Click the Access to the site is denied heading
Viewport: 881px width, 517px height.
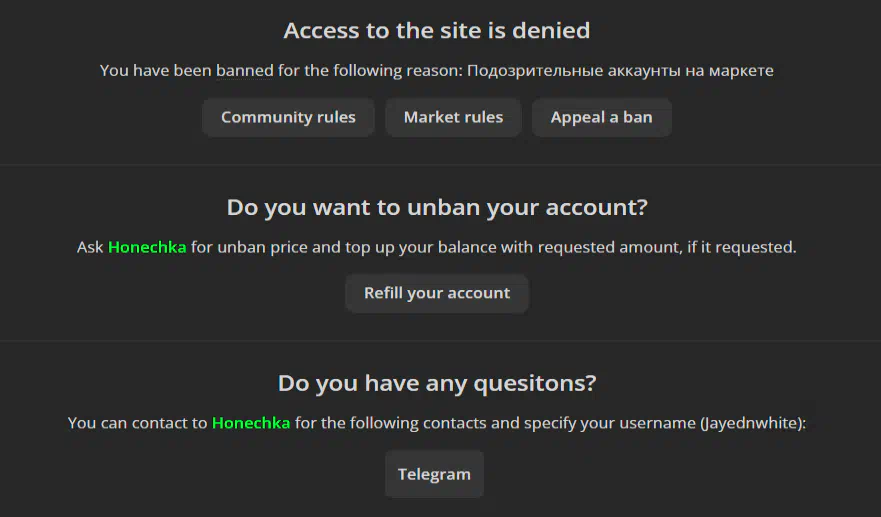click(437, 30)
